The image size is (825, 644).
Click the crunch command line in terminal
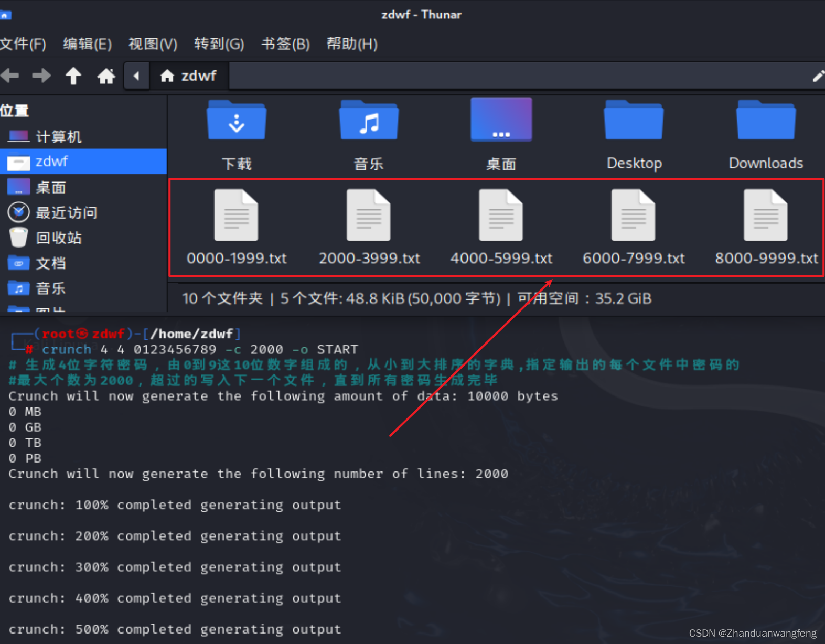coord(200,349)
